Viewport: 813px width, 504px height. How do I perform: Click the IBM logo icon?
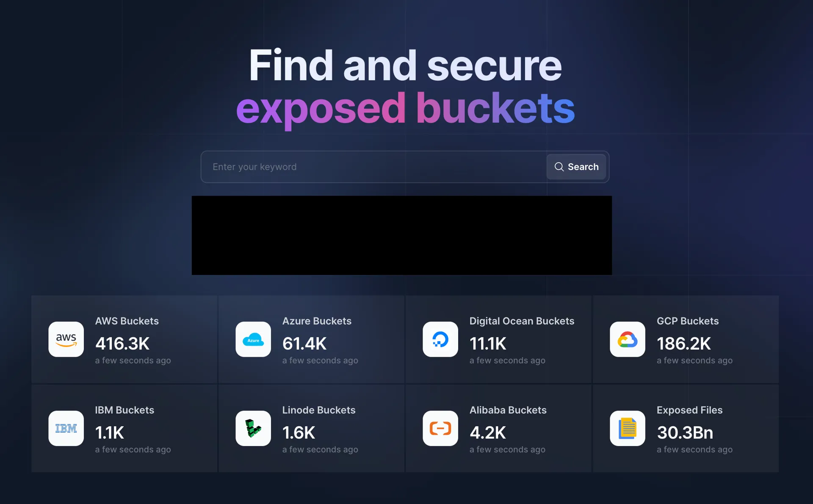pos(66,428)
